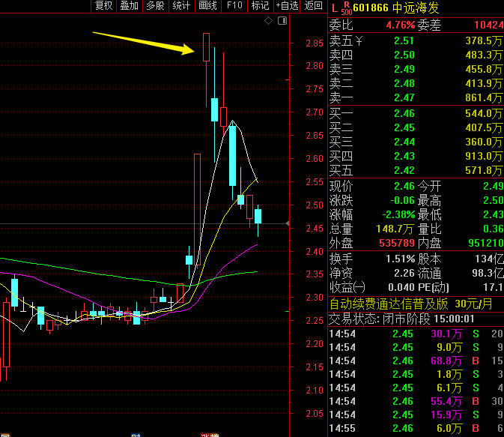
Task: Click the small diamond icon above the chart
Action: 269,21
